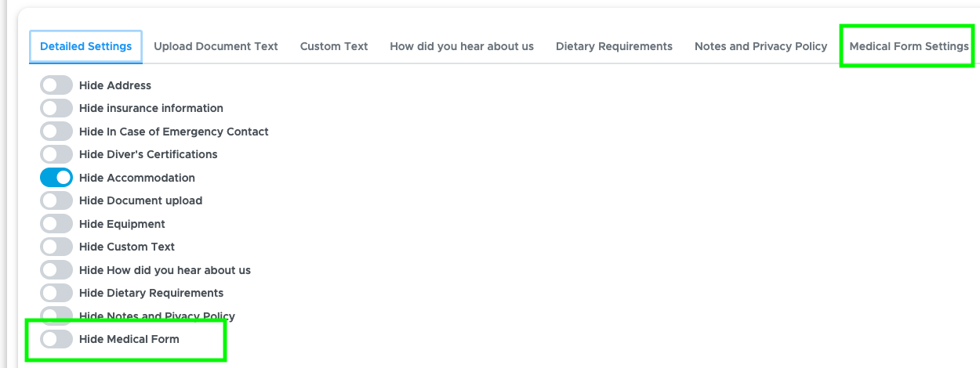
Task: Toggle the Hide In Case of Emergency Contact switch
Action: 56,132
